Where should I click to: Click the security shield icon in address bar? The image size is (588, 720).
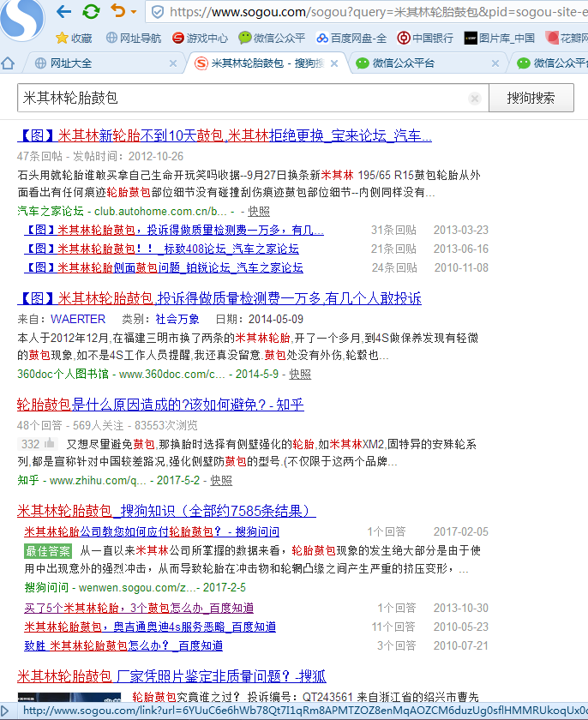(x=158, y=12)
